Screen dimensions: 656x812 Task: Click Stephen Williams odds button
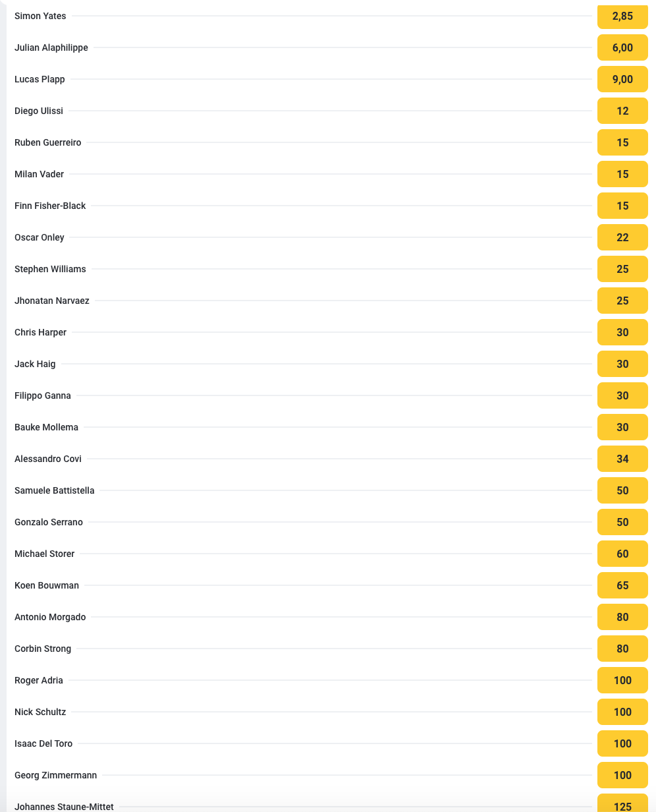tap(622, 269)
